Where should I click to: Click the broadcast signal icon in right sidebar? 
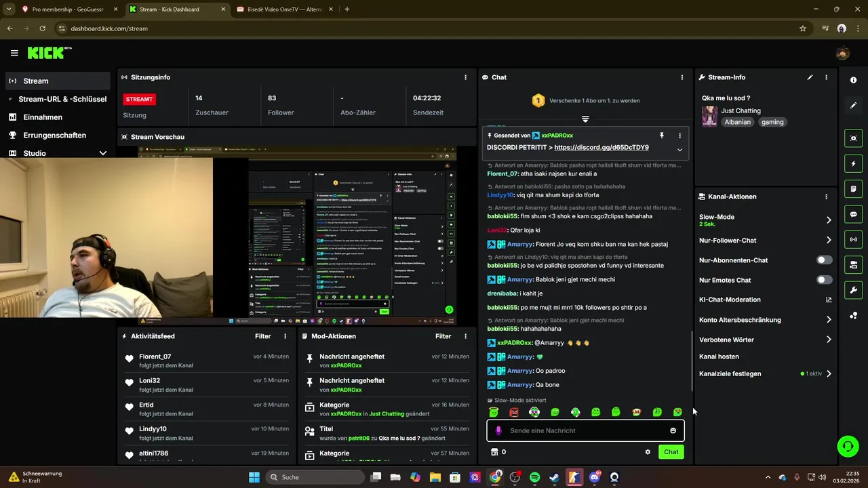pos(853,239)
